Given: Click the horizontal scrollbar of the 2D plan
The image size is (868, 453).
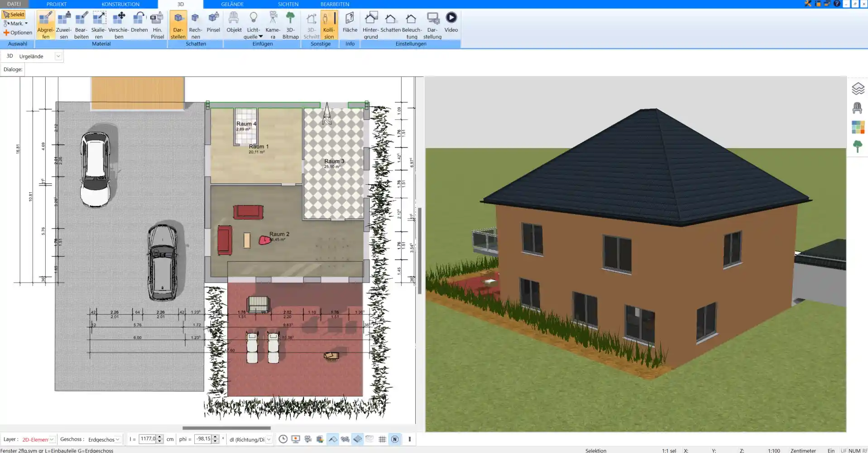Looking at the screenshot, I should coord(226,428).
